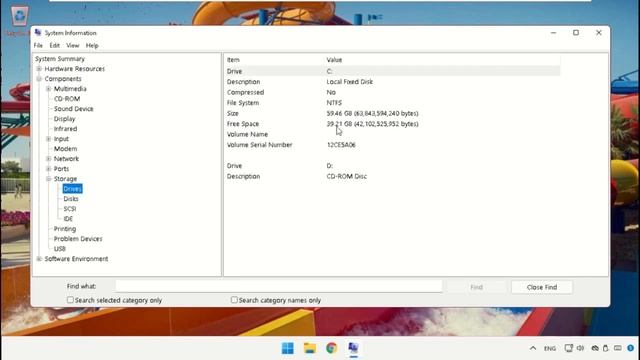The image size is (640, 360).
Task: Select Disks under Storage
Action: pos(71,199)
